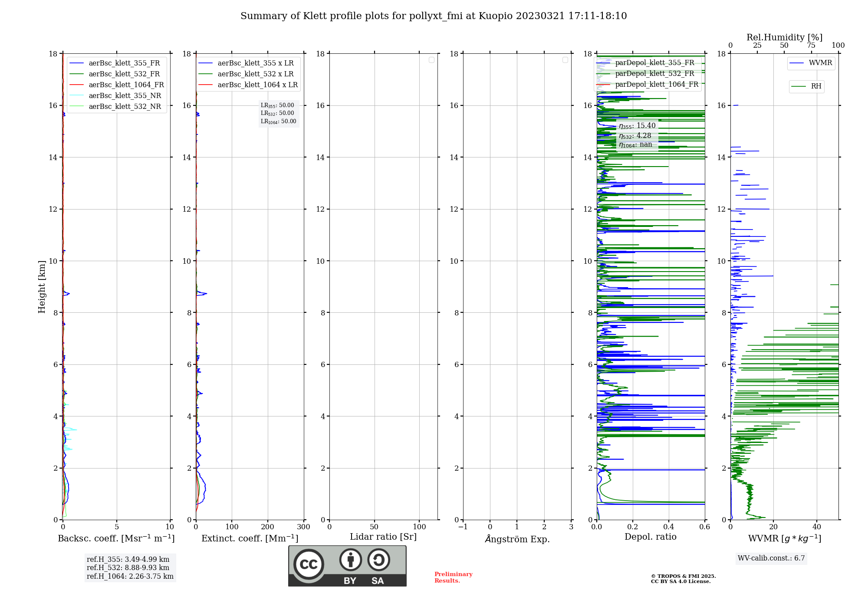The image size is (868, 590).
Task: Click the WVMR legend entry
Action: coord(811,63)
